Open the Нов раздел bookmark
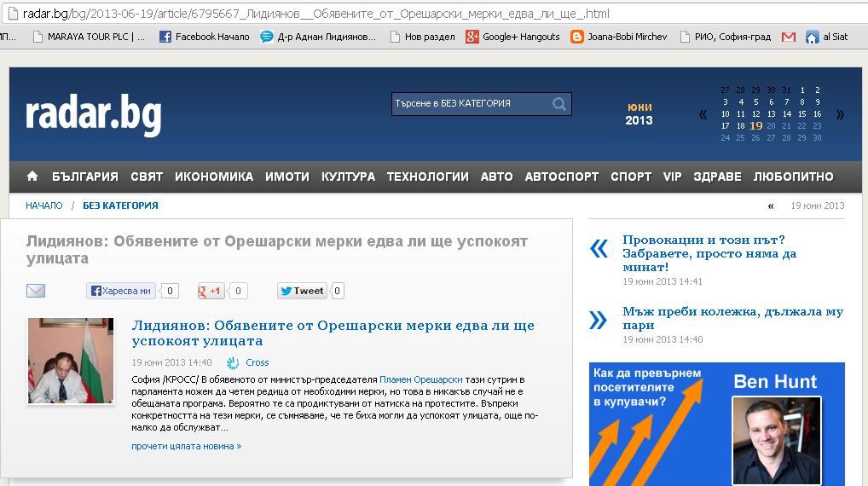This screenshot has height=486, width=868. (x=423, y=37)
